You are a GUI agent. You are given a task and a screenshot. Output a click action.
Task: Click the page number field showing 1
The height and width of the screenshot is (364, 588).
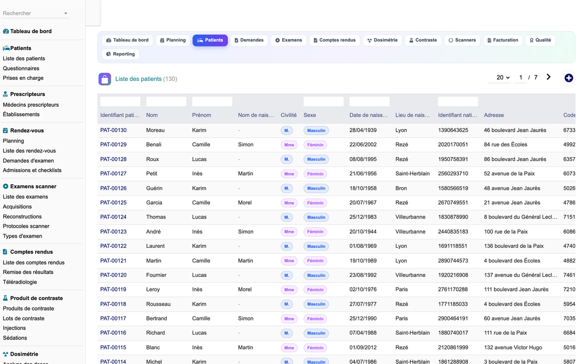point(520,77)
